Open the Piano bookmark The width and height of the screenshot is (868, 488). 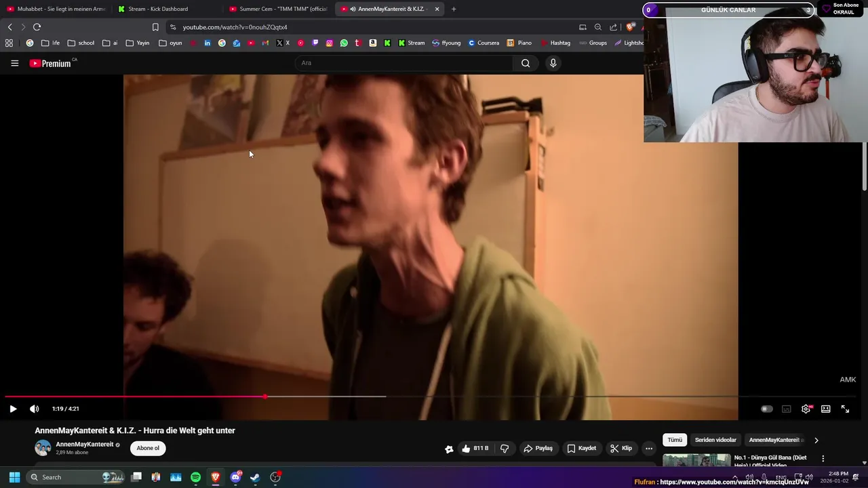click(519, 43)
